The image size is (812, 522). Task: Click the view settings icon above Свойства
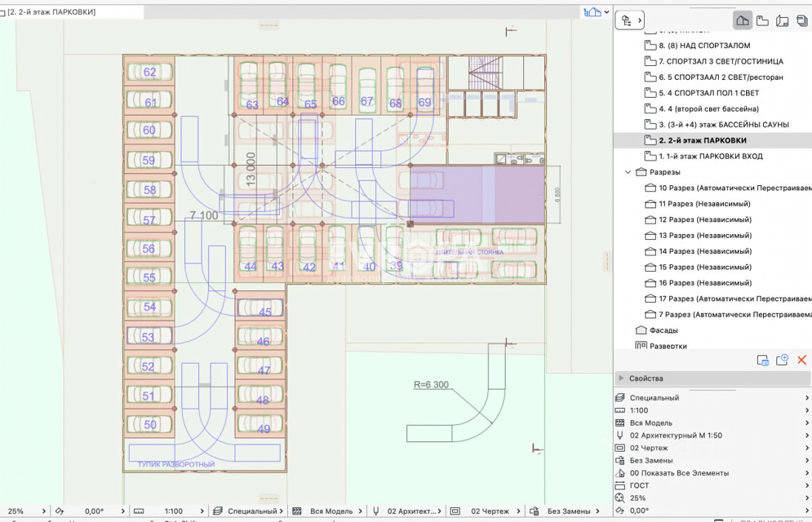tap(762, 361)
